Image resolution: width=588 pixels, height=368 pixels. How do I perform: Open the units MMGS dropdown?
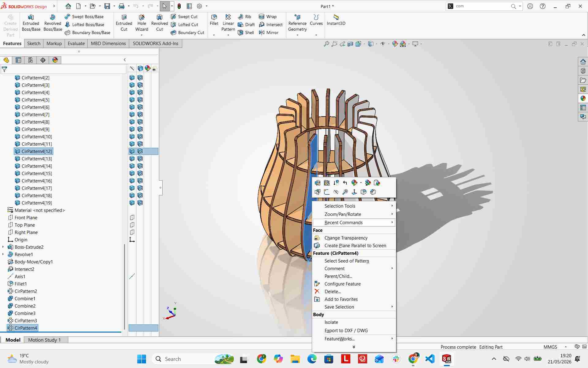pos(566,347)
